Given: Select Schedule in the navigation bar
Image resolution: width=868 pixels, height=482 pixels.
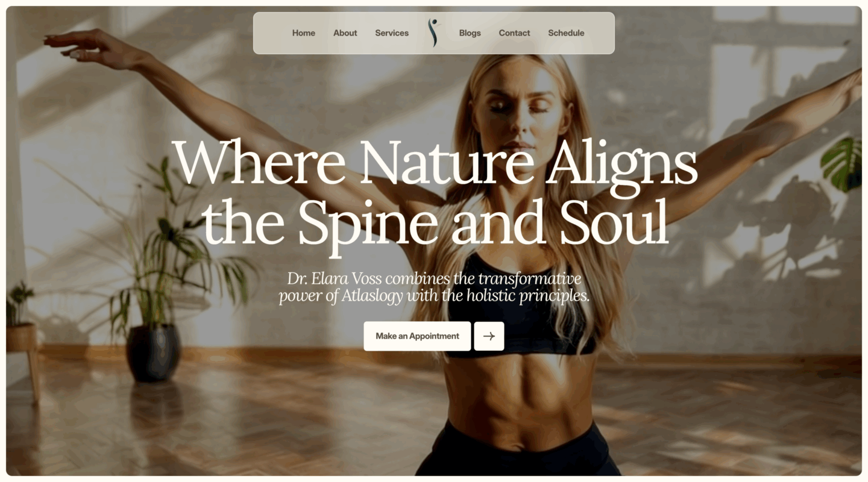Looking at the screenshot, I should 566,33.
